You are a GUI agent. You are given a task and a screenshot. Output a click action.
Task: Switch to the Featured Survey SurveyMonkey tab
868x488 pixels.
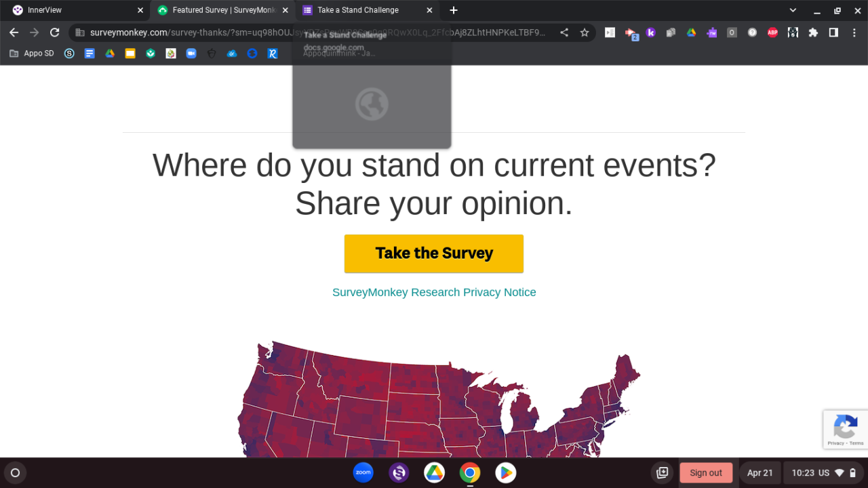click(223, 10)
